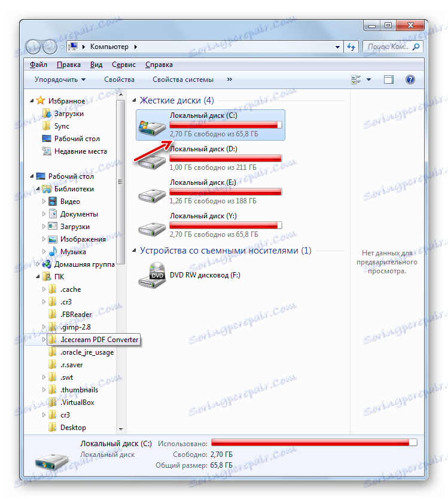Image resolution: width=448 pixels, height=500 pixels.
Task: Select the .oracle_jre_usage folder
Action: [87, 352]
